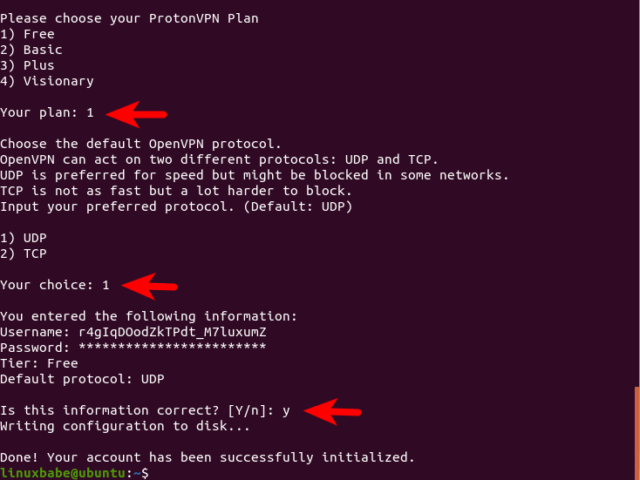The image size is (640, 480).
Task: Click the "Your plan: 1" entry text
Action: (47, 112)
